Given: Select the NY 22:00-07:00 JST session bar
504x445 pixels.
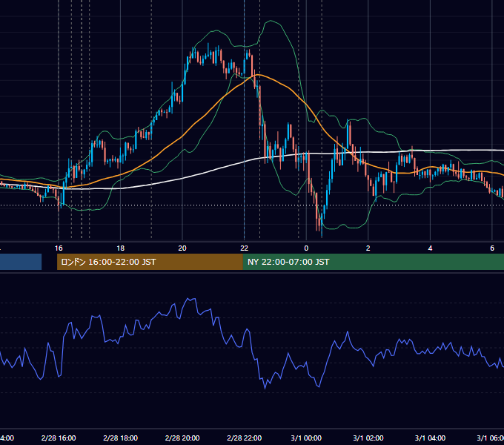Looking at the screenshot, I should tap(374, 262).
